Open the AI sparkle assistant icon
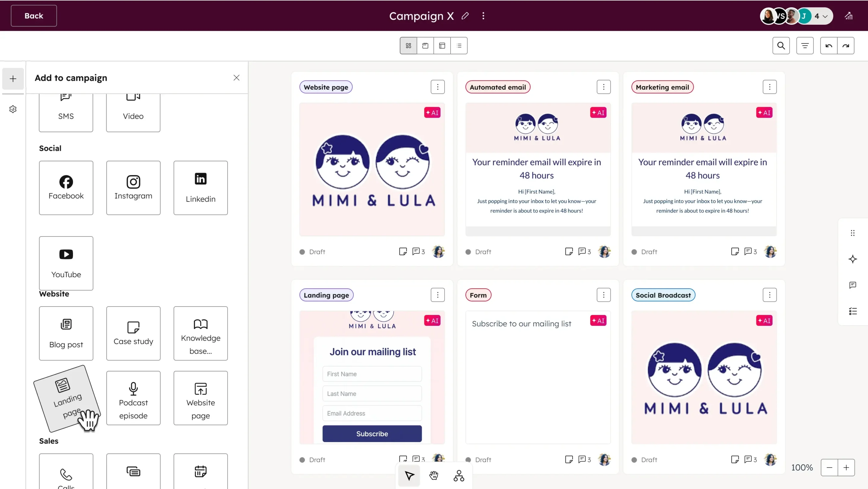868x489 pixels. (853, 259)
